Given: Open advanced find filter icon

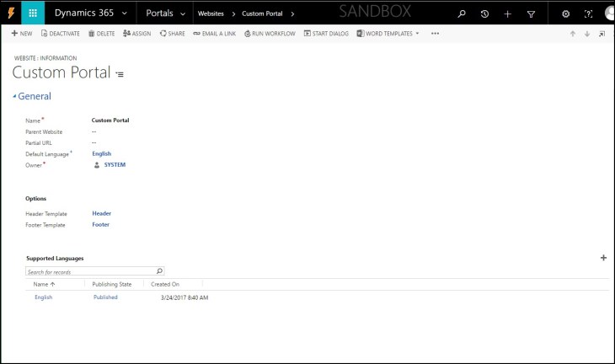Looking at the screenshot, I should [x=531, y=14].
